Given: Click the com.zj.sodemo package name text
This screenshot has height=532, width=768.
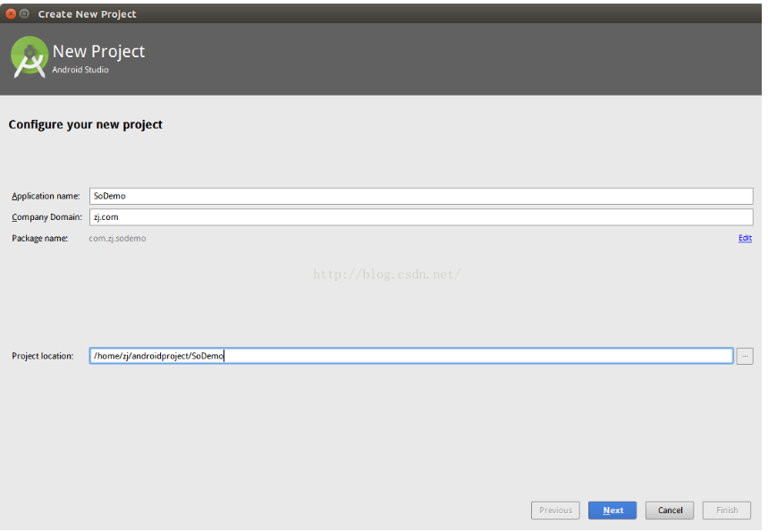Looking at the screenshot, I should (x=117, y=239).
